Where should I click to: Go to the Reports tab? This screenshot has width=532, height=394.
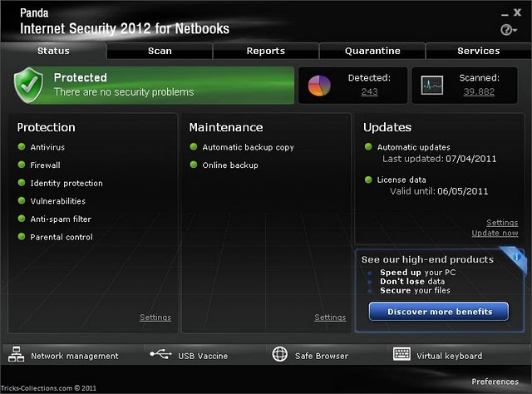[x=266, y=51]
